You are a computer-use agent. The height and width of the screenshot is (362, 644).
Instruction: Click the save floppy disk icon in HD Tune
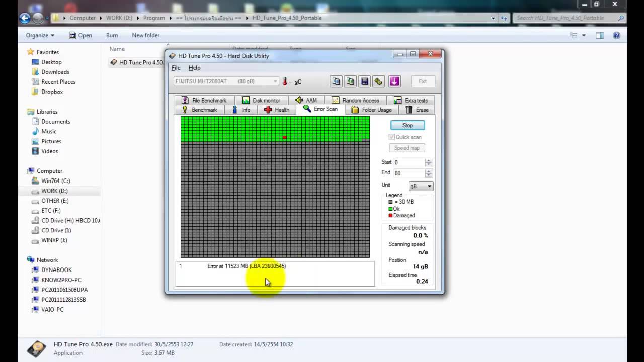[x=364, y=81]
